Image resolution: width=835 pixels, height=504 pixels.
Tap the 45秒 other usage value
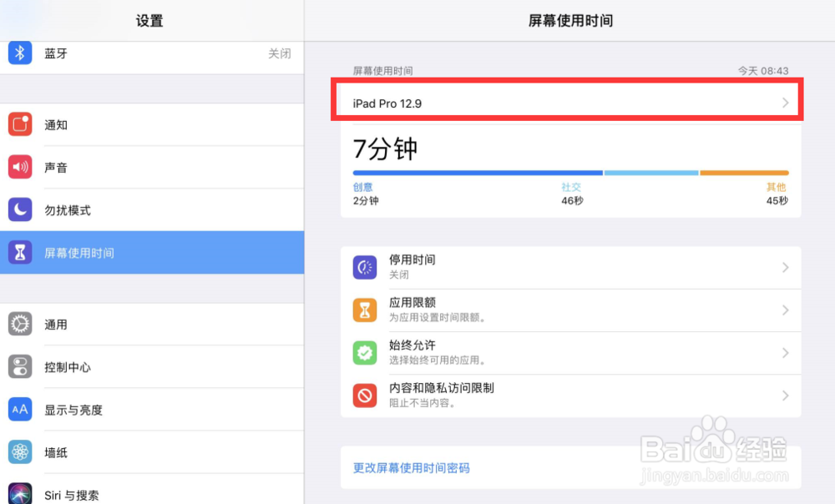point(777,200)
